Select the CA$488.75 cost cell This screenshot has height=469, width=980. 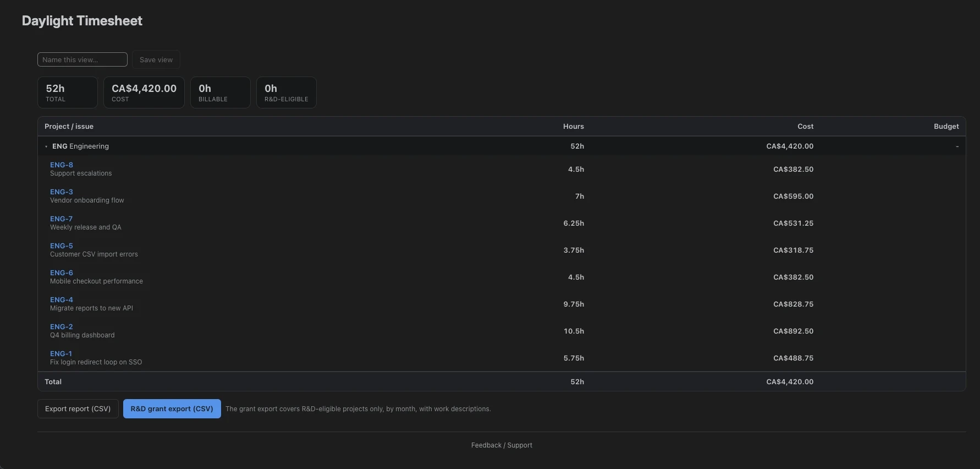[x=794, y=358]
